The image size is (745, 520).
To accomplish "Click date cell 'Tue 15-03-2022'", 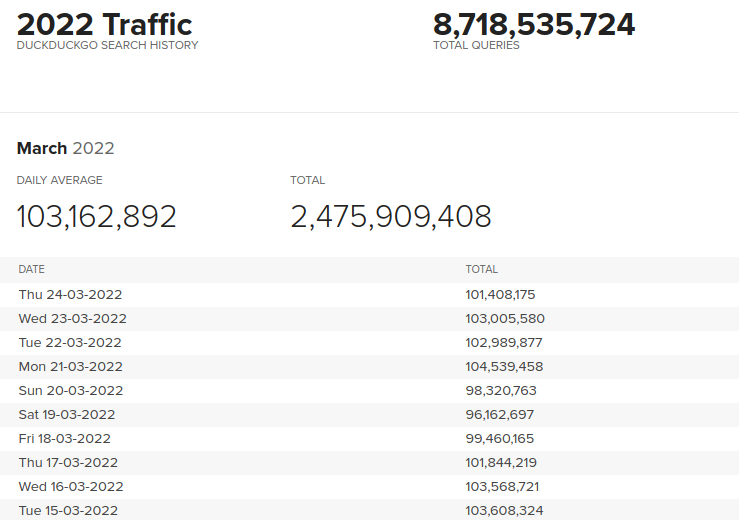I will [x=68, y=510].
